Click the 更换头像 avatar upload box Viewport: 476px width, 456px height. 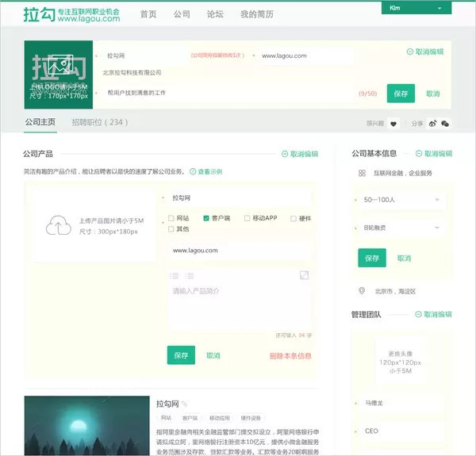click(x=400, y=362)
